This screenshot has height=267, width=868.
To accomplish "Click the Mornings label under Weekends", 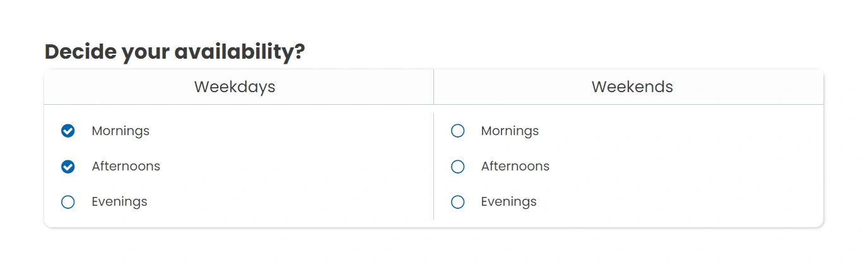I will coord(510,131).
